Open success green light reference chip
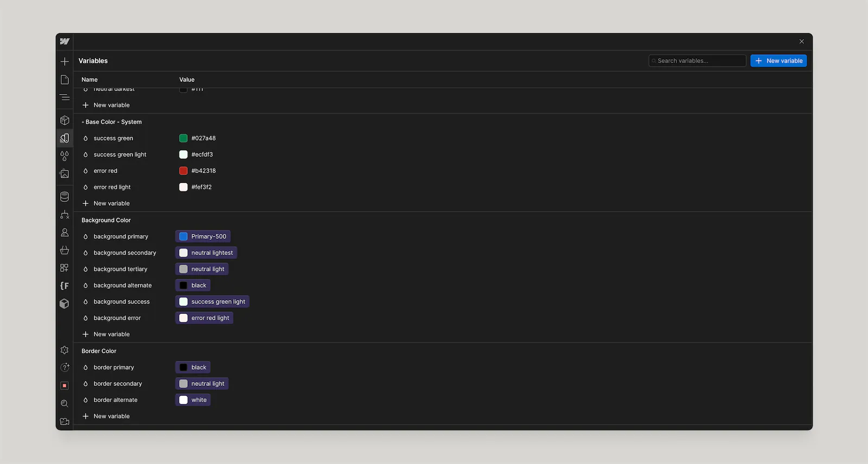The image size is (868, 464). (x=212, y=302)
